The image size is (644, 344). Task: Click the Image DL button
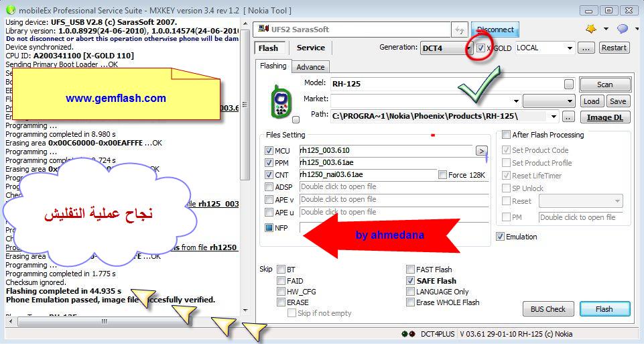tap(605, 117)
